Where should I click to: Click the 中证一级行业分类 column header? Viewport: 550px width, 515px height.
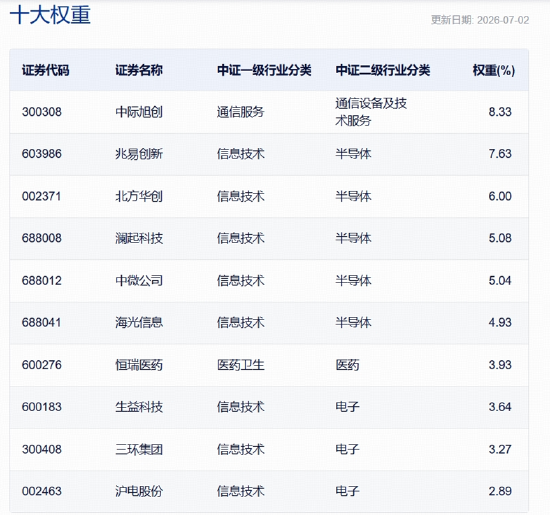264,70
